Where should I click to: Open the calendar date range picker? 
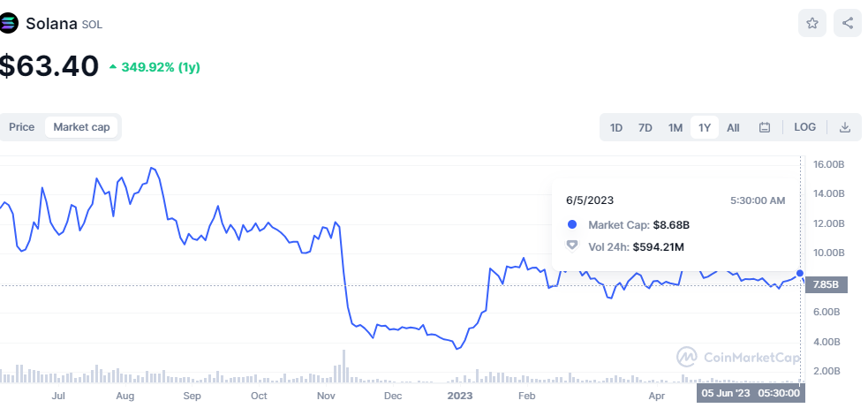pyautogui.click(x=765, y=127)
